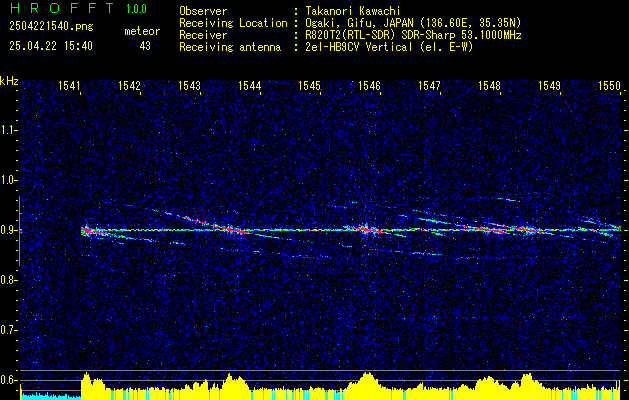Click the bright echo burst at signal start after 1541
629x400 pixels.
[x=87, y=231]
